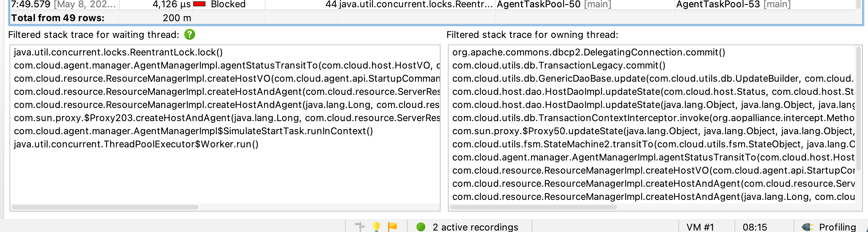This screenshot has height=232, width=868.
Task: Click the VM #1 status bar item
Action: coord(700,227)
